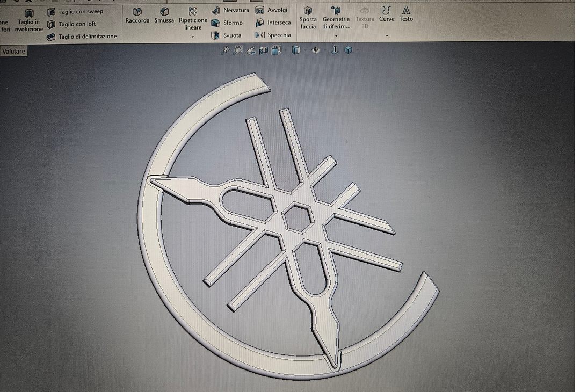Switch to the Valutare tab

[13, 52]
